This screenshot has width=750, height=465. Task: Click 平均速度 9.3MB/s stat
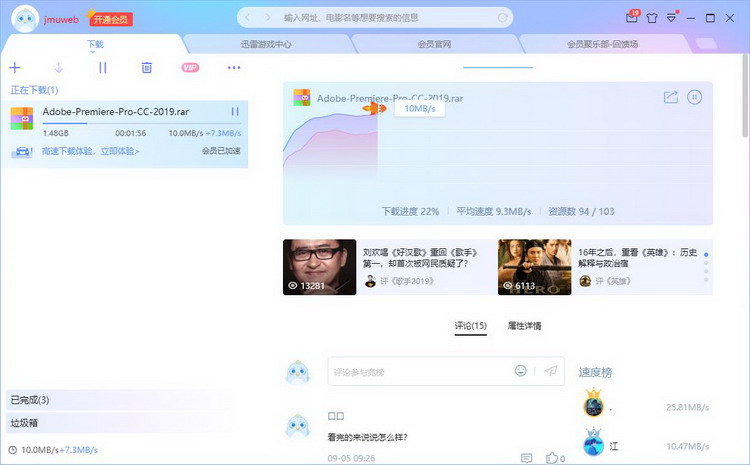(494, 211)
